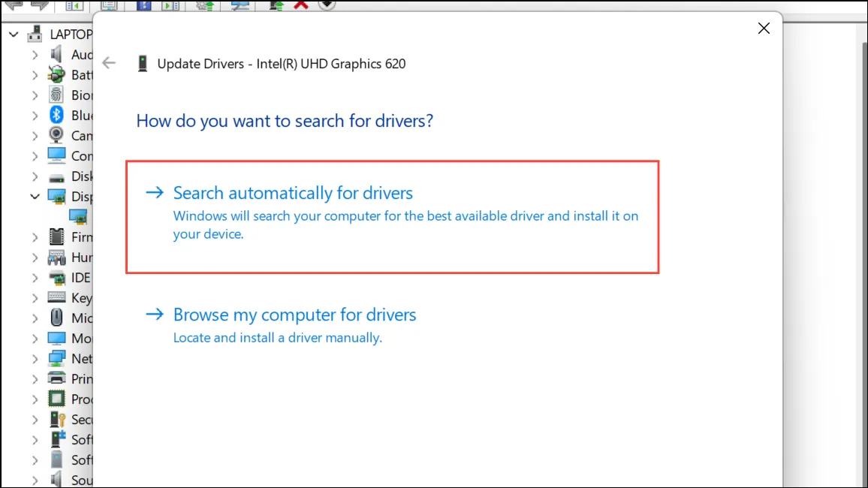The width and height of the screenshot is (868, 488).
Task: Expand the Hun (human interface) category chevron
Action: [x=35, y=258]
